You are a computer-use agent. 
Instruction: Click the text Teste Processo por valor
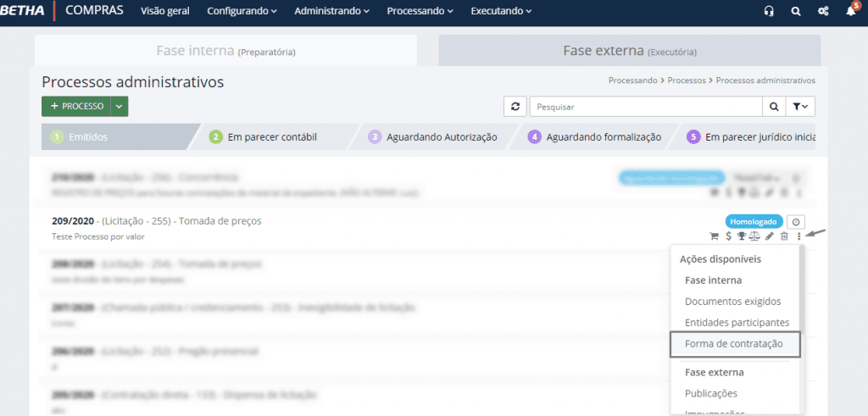point(98,236)
